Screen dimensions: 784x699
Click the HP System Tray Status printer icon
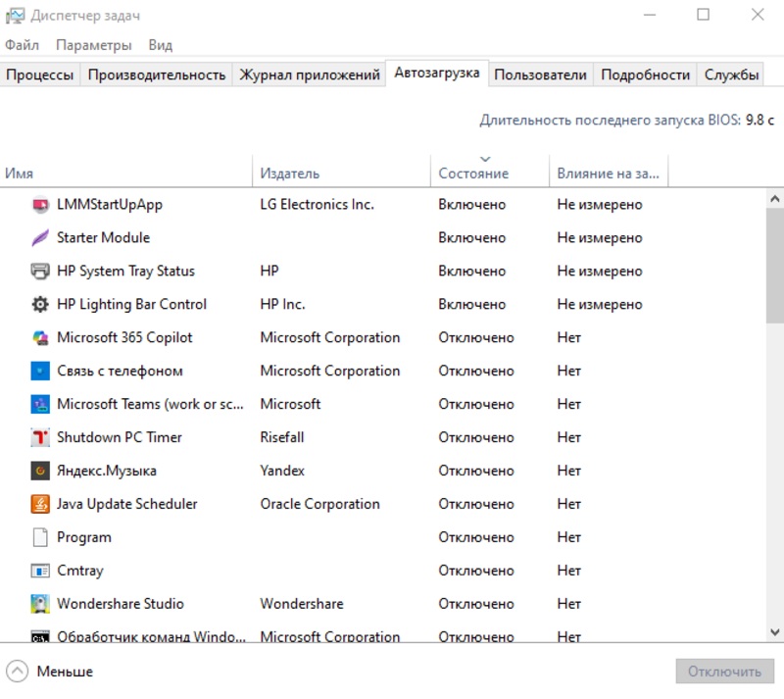[40, 272]
